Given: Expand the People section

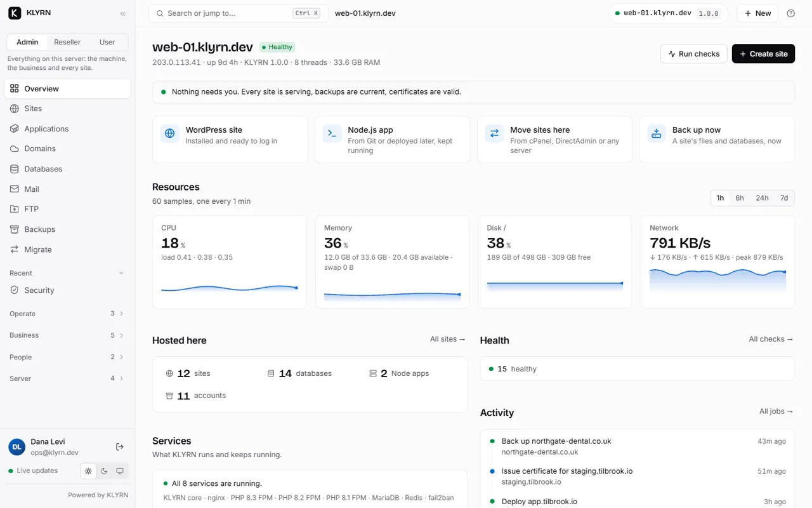Looking at the screenshot, I should pos(67,357).
